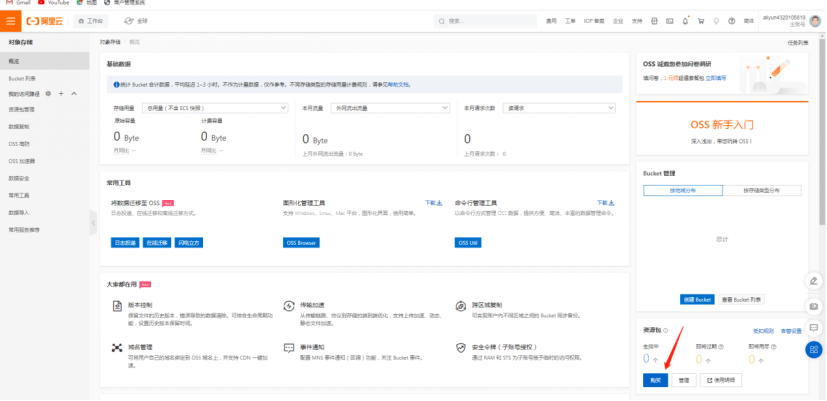Open the 本月请求次数 dropdown
Image resolution: width=827 pixels, height=401 pixels.
(x=559, y=108)
